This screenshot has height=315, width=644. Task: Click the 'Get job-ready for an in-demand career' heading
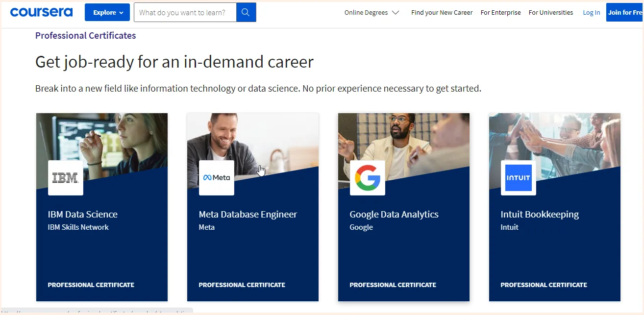click(x=174, y=62)
